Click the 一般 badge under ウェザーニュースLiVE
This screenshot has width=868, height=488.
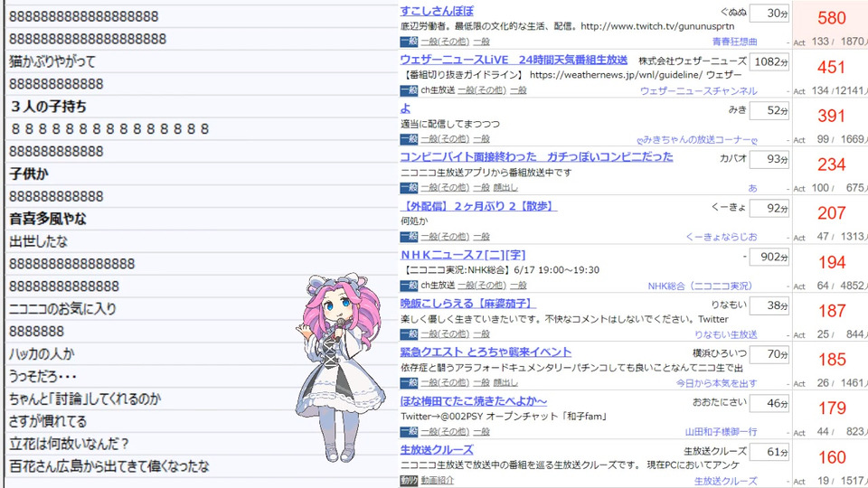(409, 90)
